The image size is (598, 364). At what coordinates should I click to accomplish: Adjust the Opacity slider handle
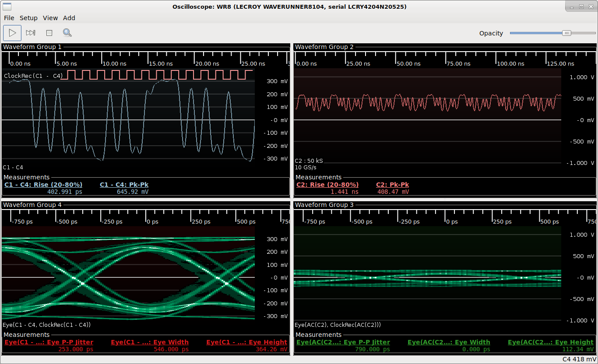point(566,33)
